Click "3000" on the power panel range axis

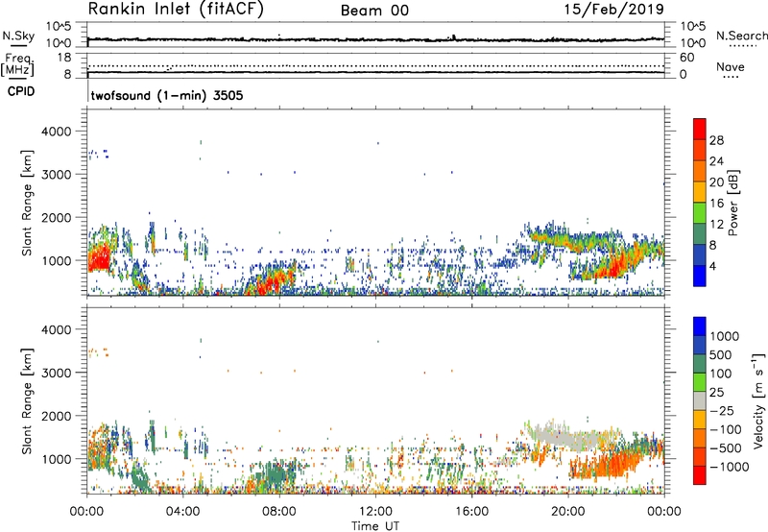(57, 175)
